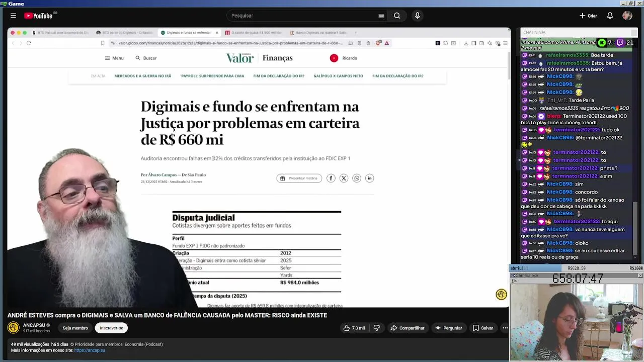Click the Inscrever-se subscribe button
The width and height of the screenshot is (644, 362).
(x=111, y=328)
